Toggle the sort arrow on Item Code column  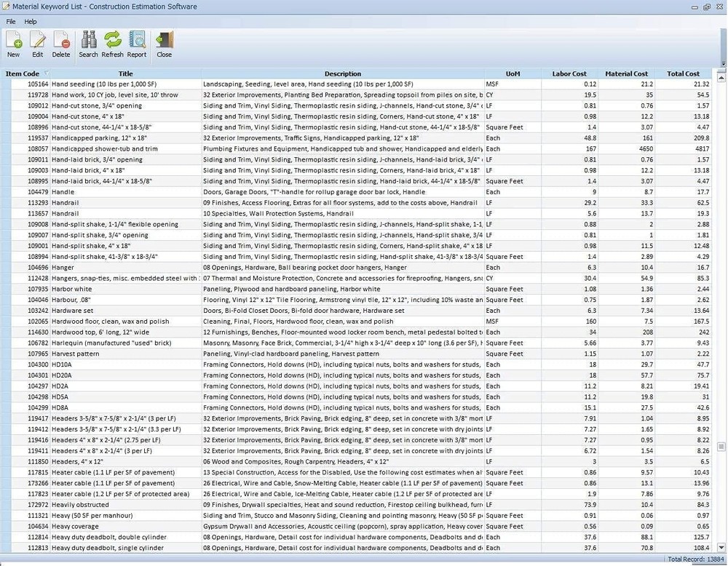[45, 73]
